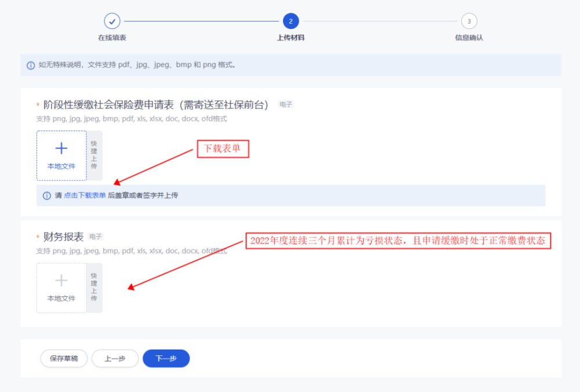Click the 电子 tag beside the application form title

285,104
